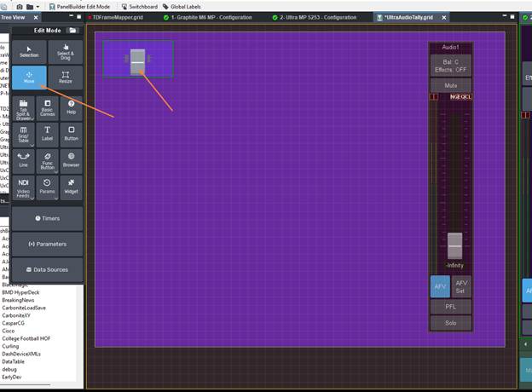532x392 pixels.
Task: Insert a Grid/Table element
Action: [x=23, y=135]
